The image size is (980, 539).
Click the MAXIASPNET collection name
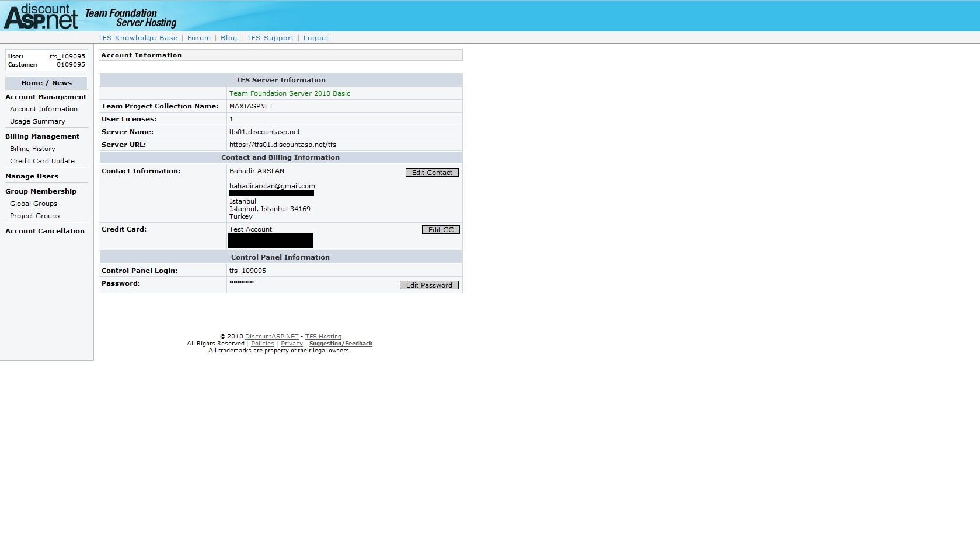pos(251,106)
